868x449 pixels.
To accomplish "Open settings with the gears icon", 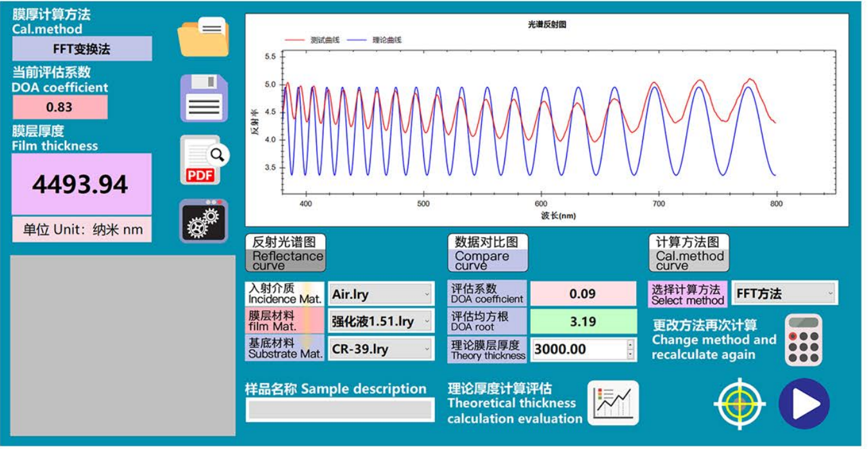I will click(204, 221).
